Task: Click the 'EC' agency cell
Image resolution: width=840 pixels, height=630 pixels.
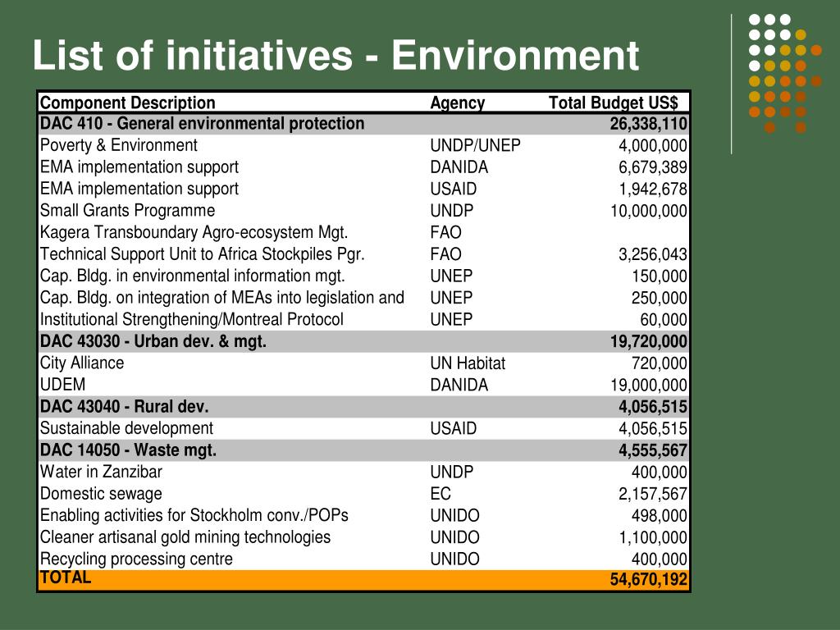Action: pos(441,494)
